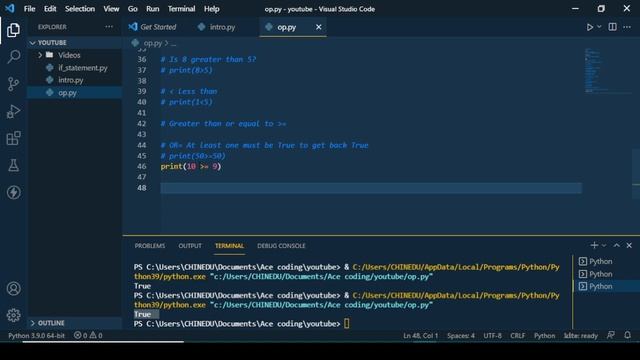Open the Terminal menu
Viewport: 640px width, 360px height.
pyautogui.click(x=181, y=9)
